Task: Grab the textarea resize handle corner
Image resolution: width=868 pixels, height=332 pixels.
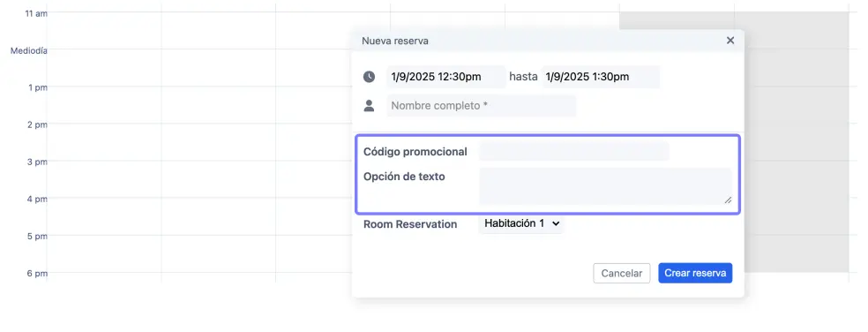Action: (x=728, y=200)
